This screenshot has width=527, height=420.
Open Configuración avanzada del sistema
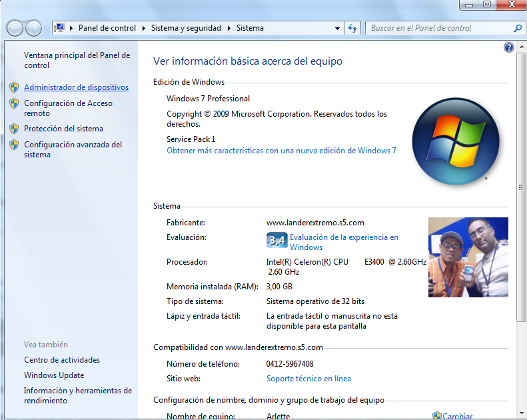[73, 149]
